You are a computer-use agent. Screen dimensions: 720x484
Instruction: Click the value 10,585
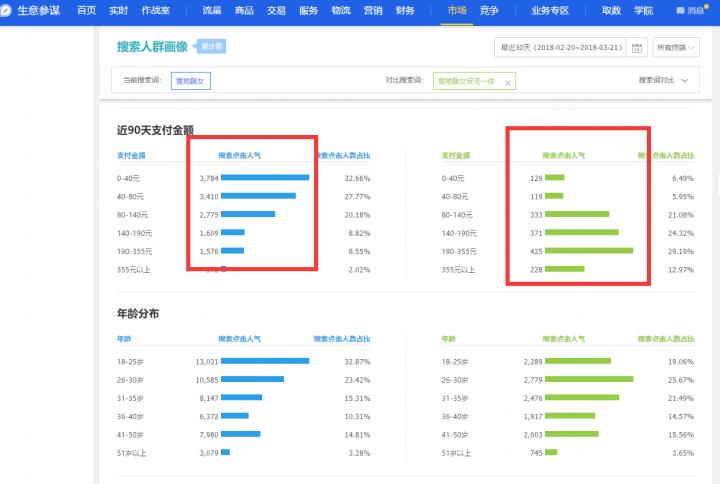[207, 380]
